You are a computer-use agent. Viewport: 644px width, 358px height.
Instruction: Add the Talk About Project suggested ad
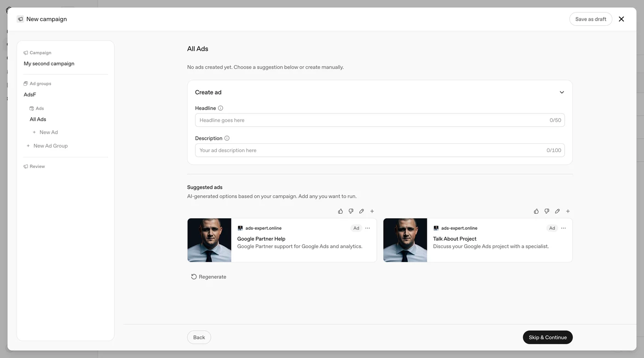(568, 211)
